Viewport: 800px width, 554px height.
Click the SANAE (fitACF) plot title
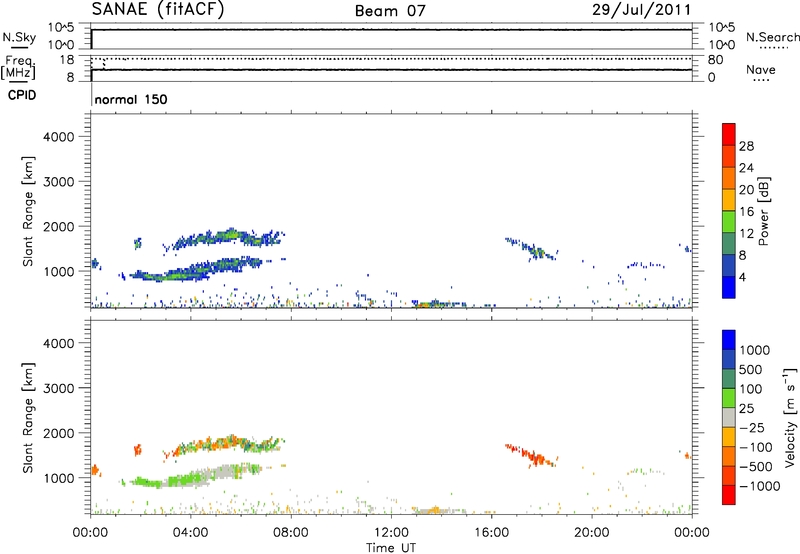[x=158, y=10]
